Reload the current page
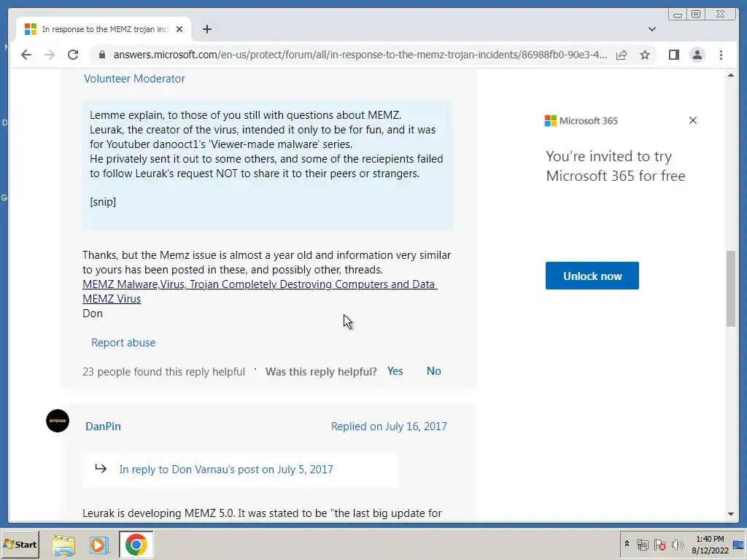This screenshot has width=747, height=560. pos(73,55)
